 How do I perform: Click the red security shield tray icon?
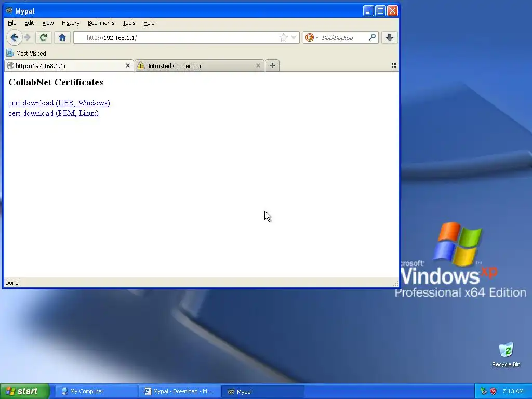(x=493, y=391)
